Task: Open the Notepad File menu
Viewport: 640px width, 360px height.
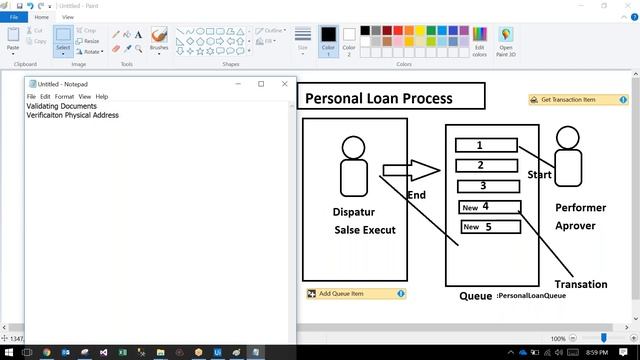Action: coord(31,97)
